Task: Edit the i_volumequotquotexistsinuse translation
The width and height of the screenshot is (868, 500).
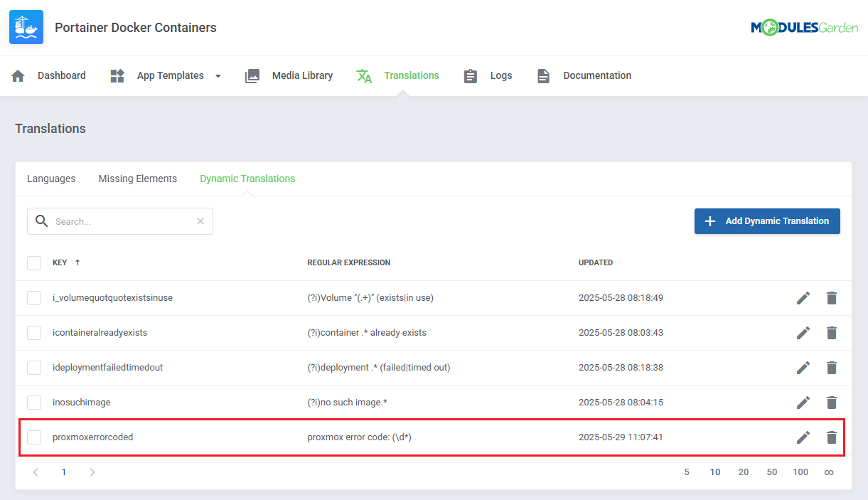Action: pos(803,298)
